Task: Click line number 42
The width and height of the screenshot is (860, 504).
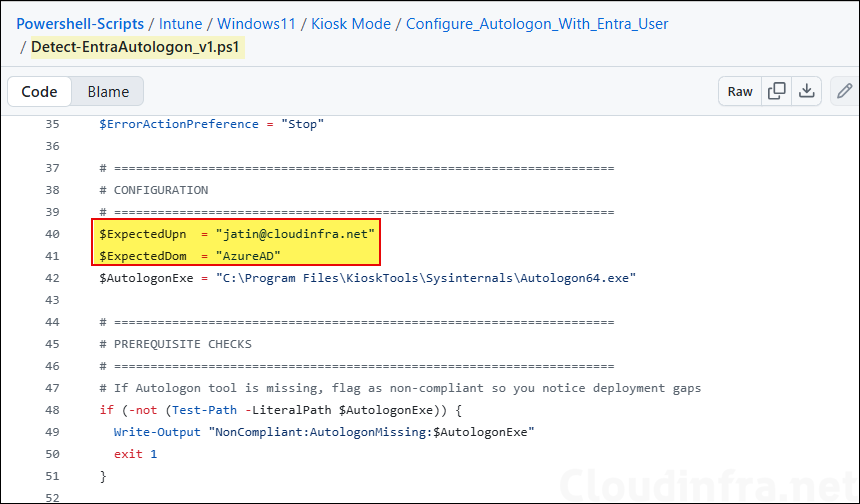Action: point(52,277)
